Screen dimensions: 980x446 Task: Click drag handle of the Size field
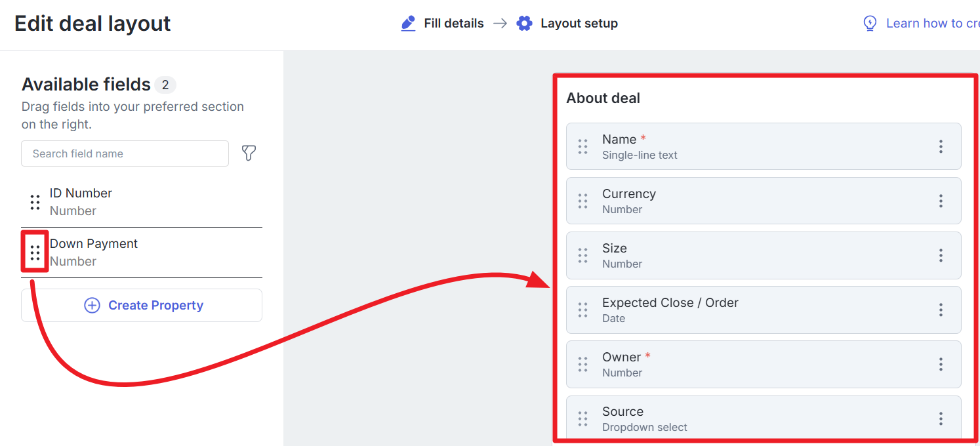click(582, 255)
